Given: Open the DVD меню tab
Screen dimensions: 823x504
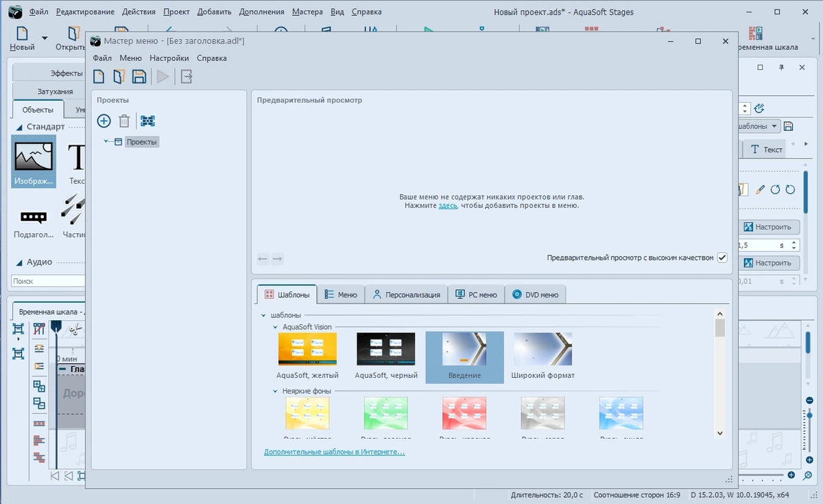Looking at the screenshot, I should point(536,295).
